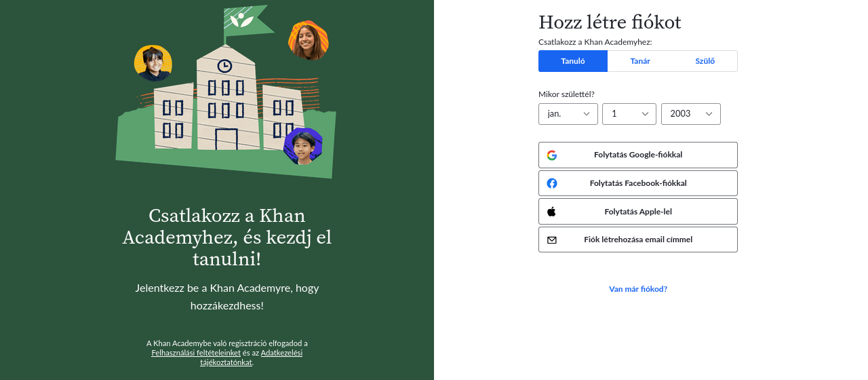Screen dimensions: 868x380
Task: Click Folytatás Apple-lel button
Action: 638,212
